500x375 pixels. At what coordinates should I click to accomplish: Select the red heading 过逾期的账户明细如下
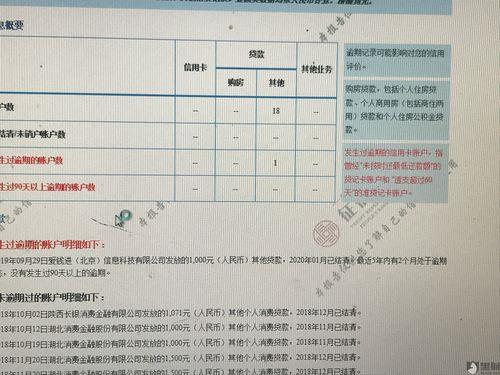(x=52, y=245)
